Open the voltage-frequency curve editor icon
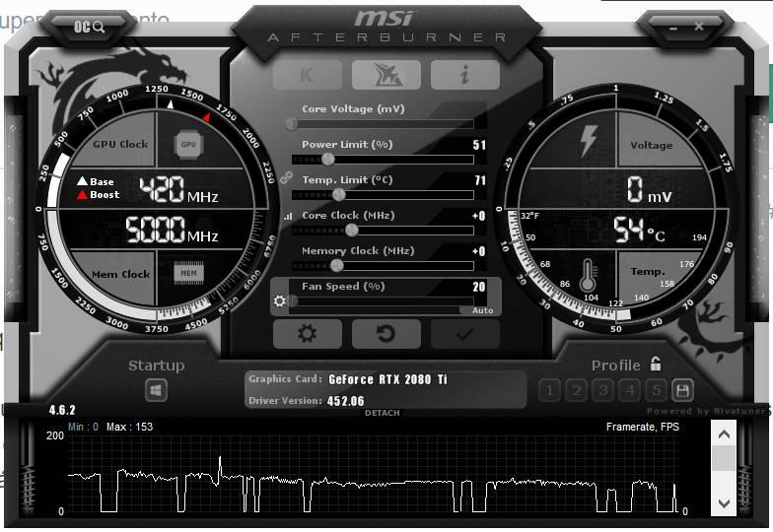Image resolution: width=773 pixels, height=532 pixels. coord(288,216)
